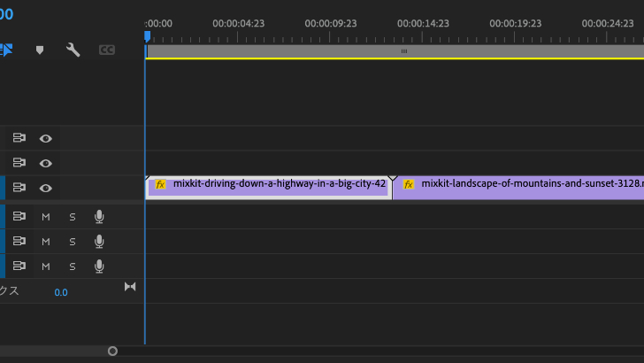Toggle the CC caption track options
This screenshot has height=363, width=644.
(x=107, y=50)
